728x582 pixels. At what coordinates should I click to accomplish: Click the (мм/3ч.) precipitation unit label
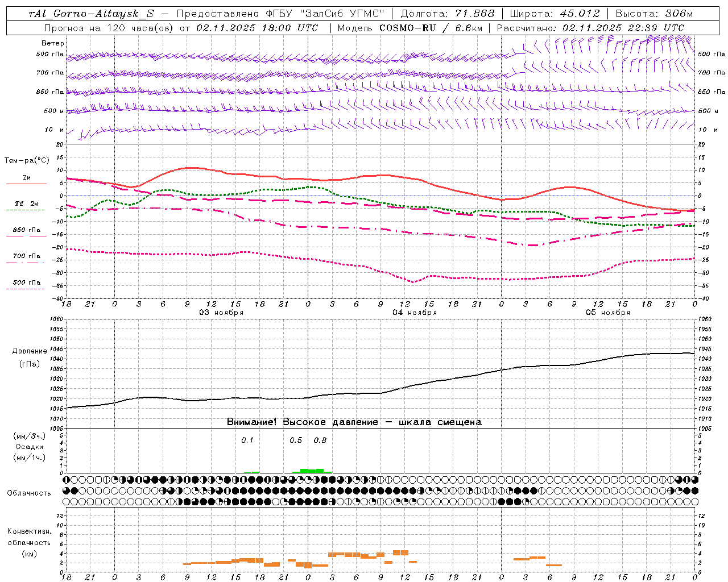[30, 436]
